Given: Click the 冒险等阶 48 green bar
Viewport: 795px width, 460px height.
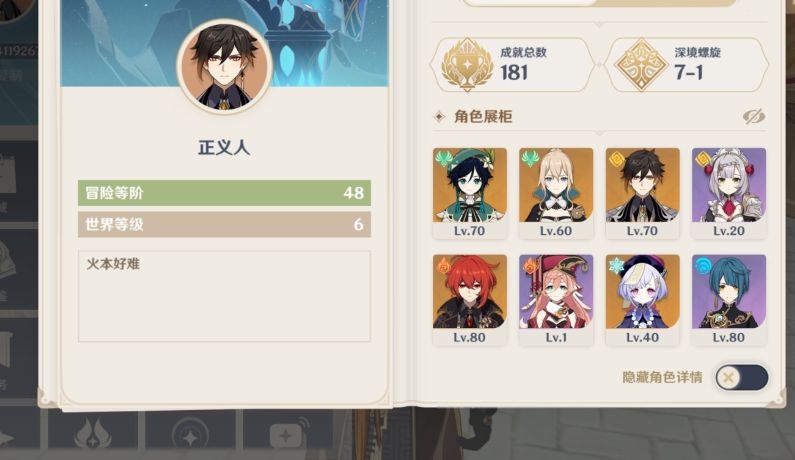Looking at the screenshot, I should (224, 193).
